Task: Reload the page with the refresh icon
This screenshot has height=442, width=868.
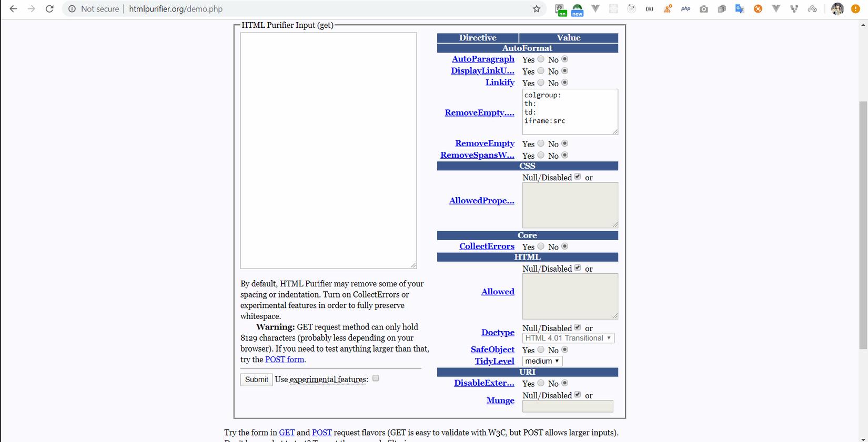Action: point(49,9)
